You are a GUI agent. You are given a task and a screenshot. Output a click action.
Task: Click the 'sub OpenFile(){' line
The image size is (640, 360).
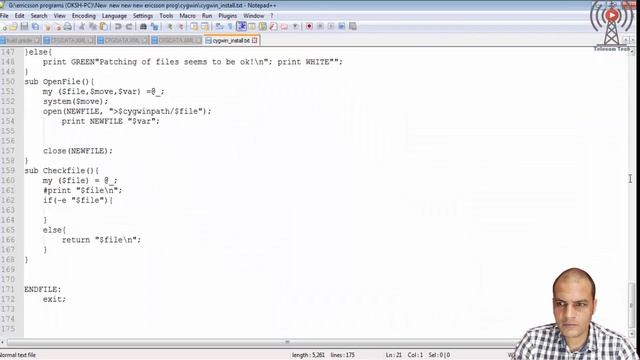coord(59,82)
